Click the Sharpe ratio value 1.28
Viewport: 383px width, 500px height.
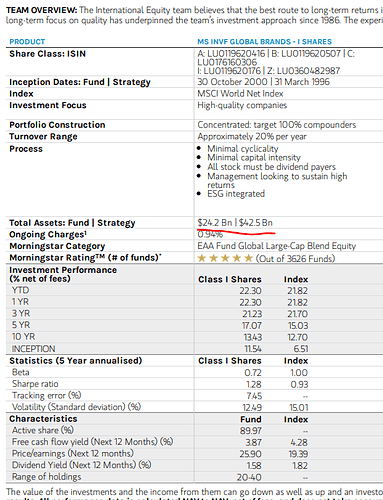254,384
